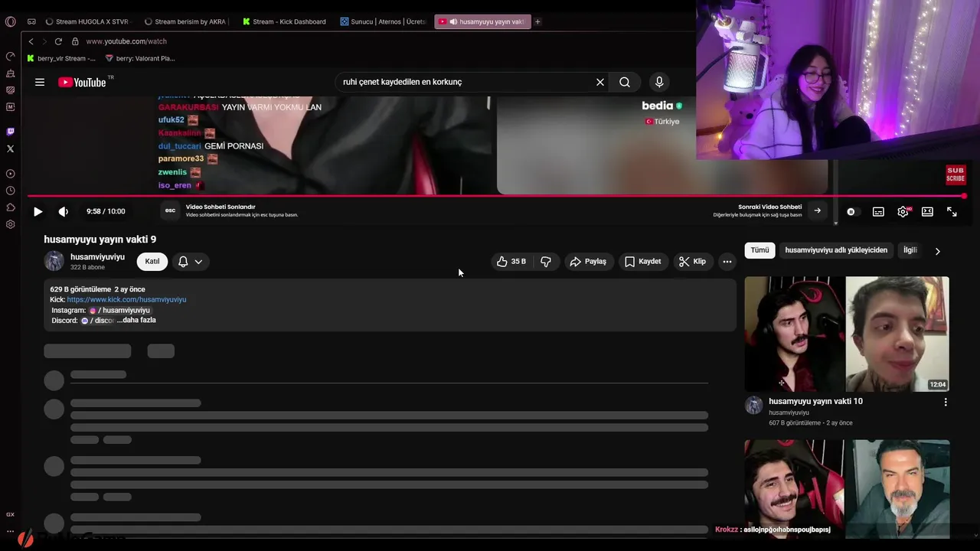
Task: Click the site lock icon
Action: pos(75,41)
